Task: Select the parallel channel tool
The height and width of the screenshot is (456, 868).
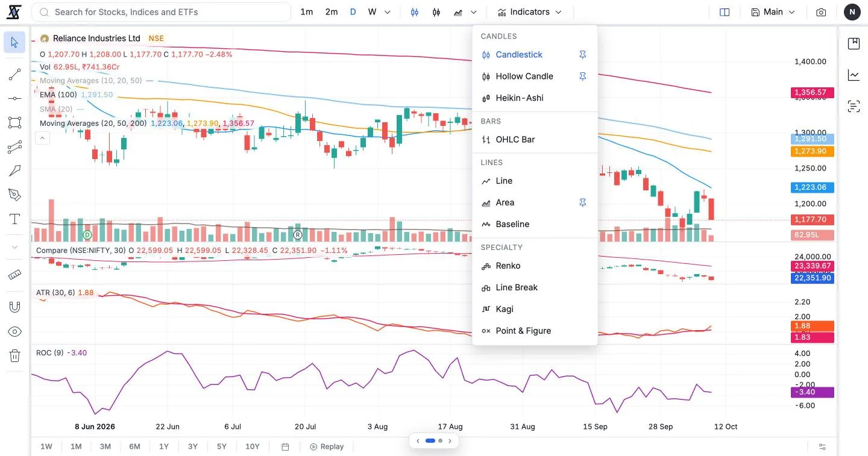Action: click(x=14, y=146)
